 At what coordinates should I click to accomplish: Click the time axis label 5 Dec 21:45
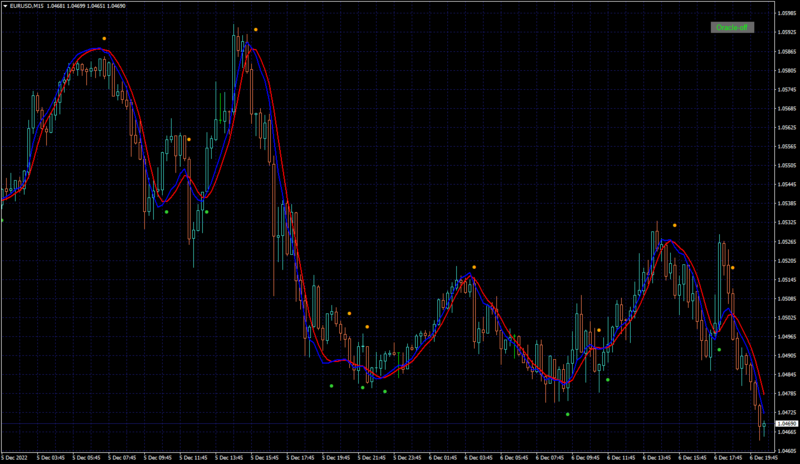pos(372,458)
